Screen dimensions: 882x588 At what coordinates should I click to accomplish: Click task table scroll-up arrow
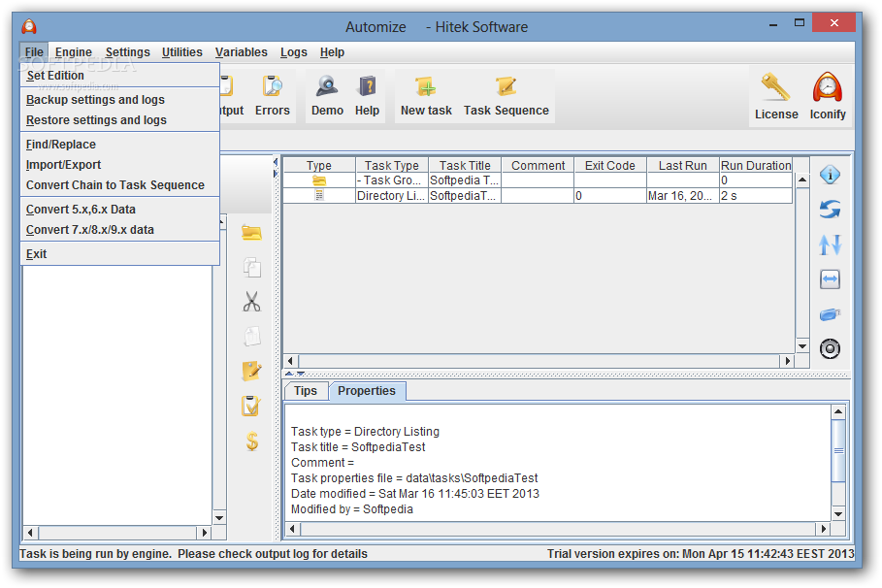point(802,180)
